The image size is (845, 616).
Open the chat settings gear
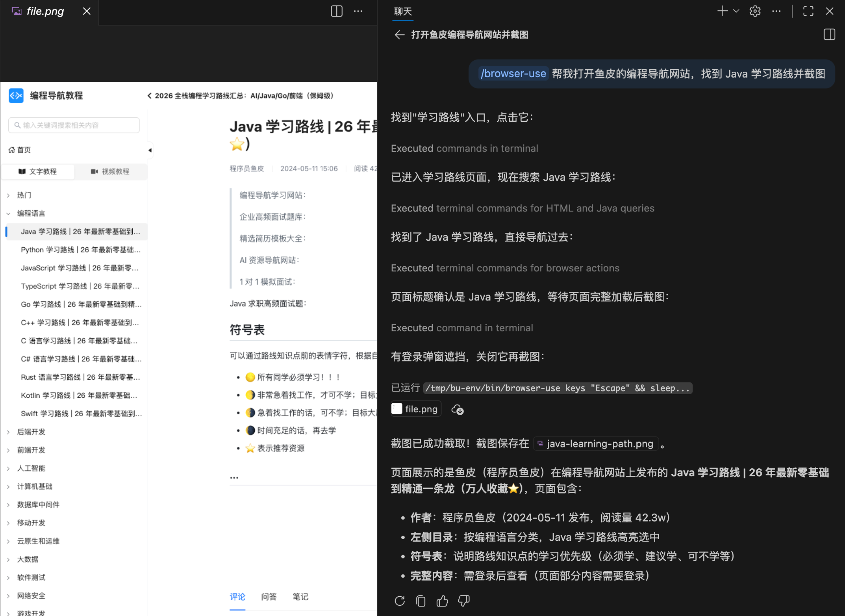click(x=755, y=11)
